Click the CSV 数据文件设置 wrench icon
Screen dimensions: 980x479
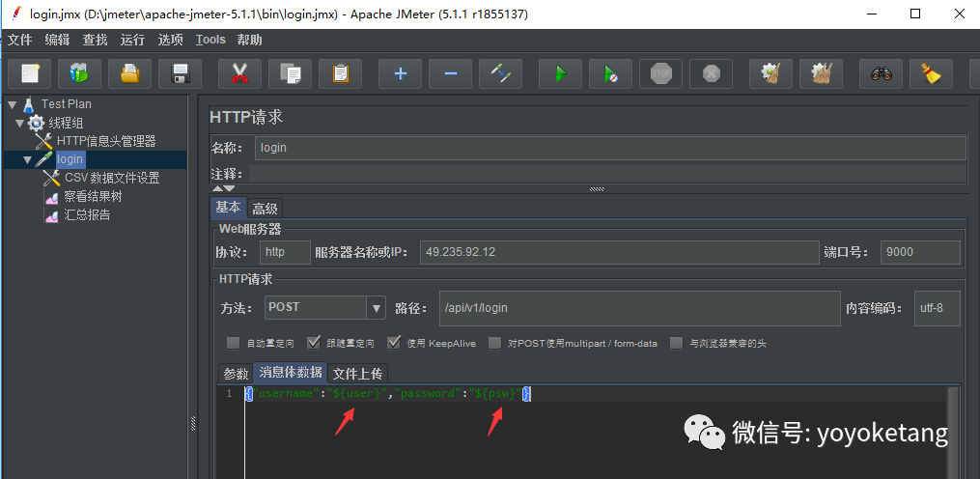click(x=52, y=179)
